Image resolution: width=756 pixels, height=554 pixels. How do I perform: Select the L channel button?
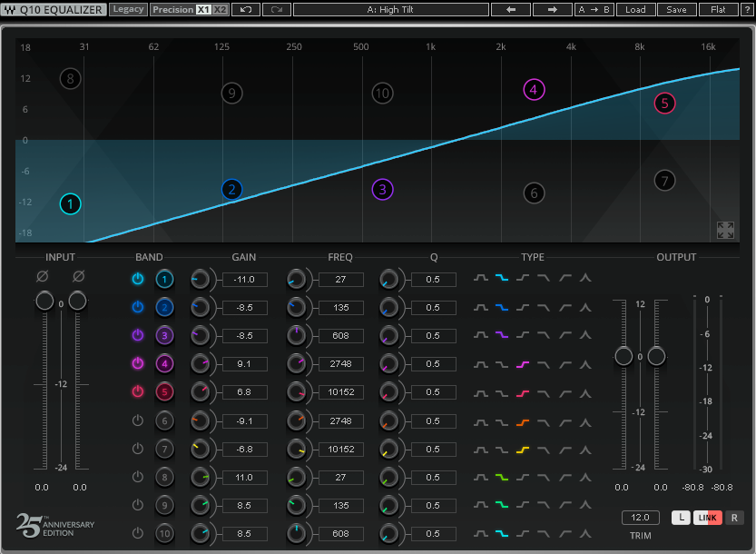tap(682, 518)
